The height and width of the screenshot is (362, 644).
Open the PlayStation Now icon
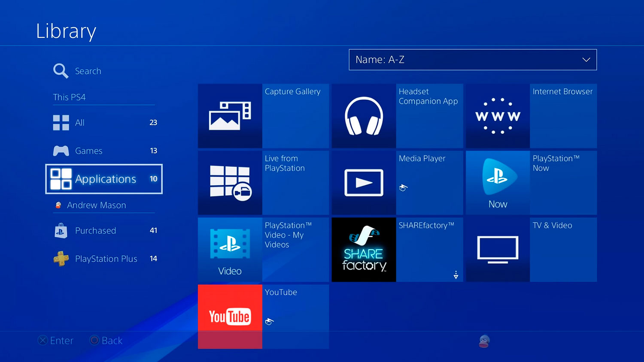point(498,183)
